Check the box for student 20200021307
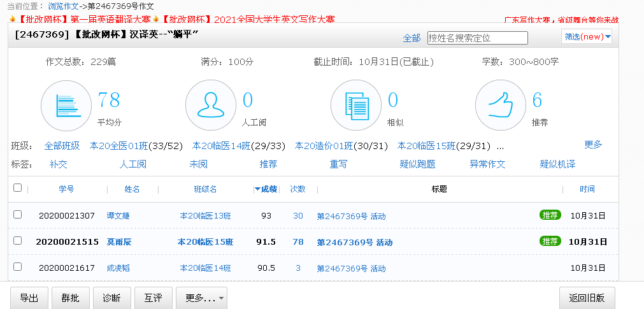The height and width of the screenshot is (309, 644). (x=17, y=215)
